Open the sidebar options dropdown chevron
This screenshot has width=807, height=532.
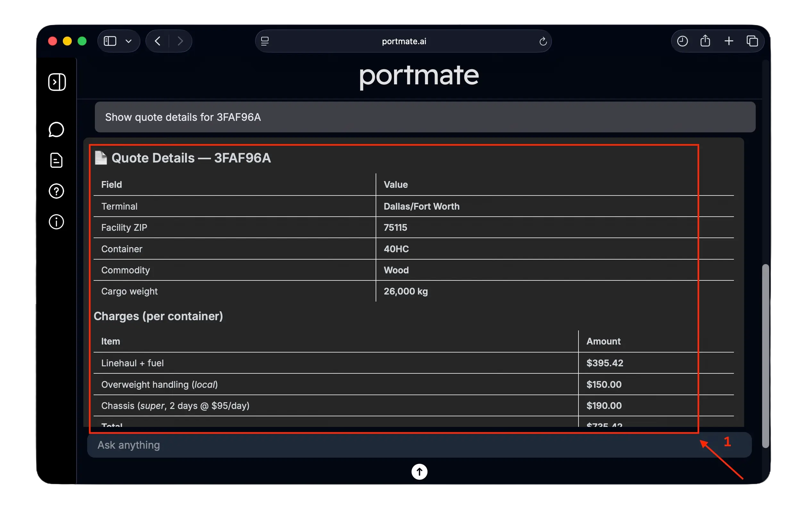pos(129,41)
